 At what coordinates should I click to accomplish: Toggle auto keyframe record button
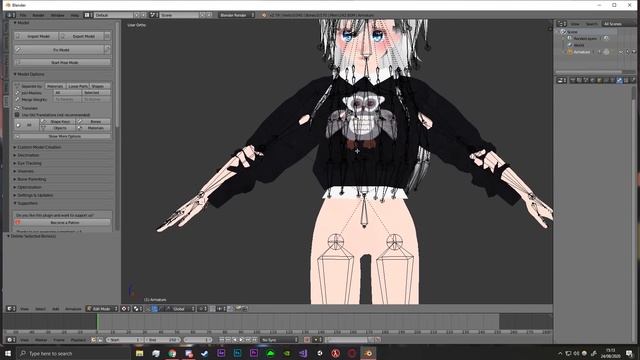click(x=307, y=340)
